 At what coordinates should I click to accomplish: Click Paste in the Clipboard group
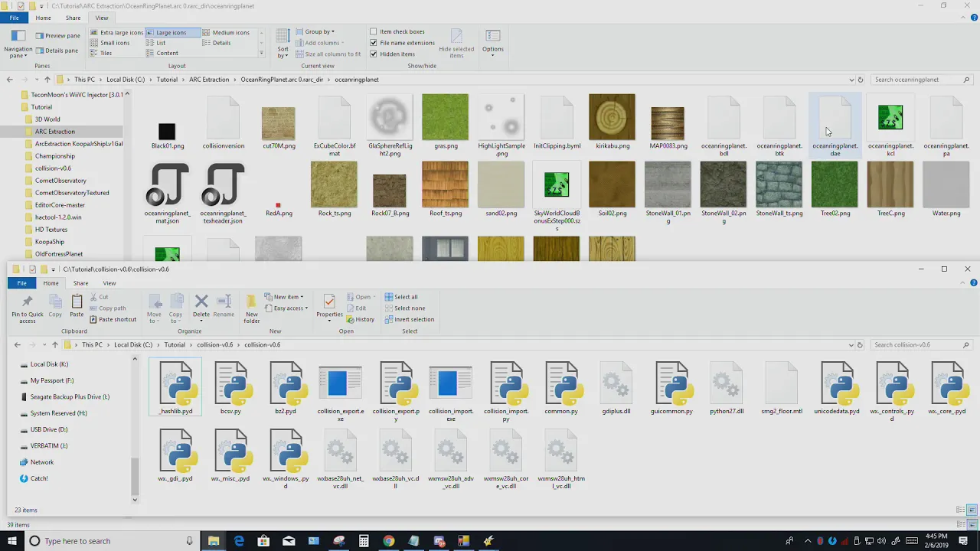click(x=77, y=306)
